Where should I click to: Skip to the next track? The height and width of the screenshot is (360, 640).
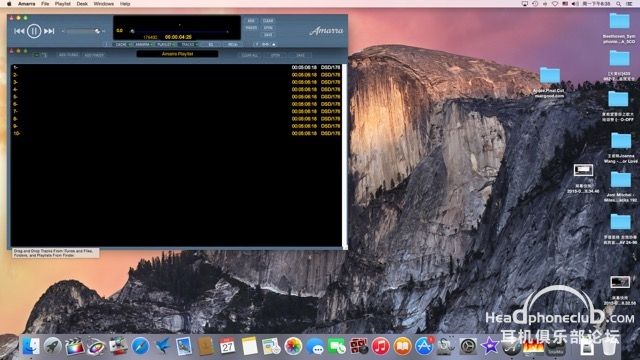click(x=49, y=31)
